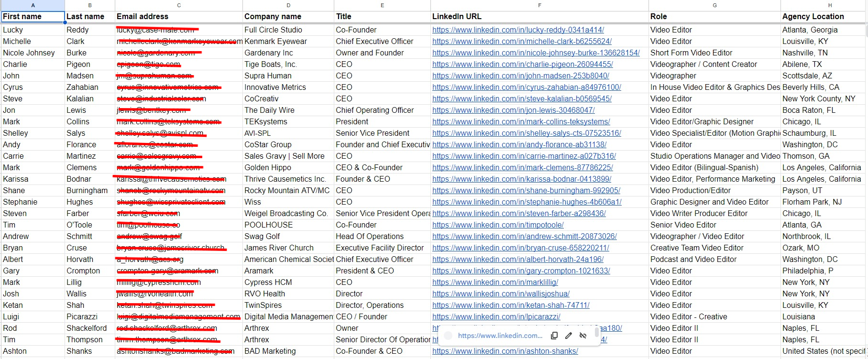This screenshot has height=359, width=868.
Task: Open Michelle Clark's LinkedIn link
Action: [x=522, y=41]
